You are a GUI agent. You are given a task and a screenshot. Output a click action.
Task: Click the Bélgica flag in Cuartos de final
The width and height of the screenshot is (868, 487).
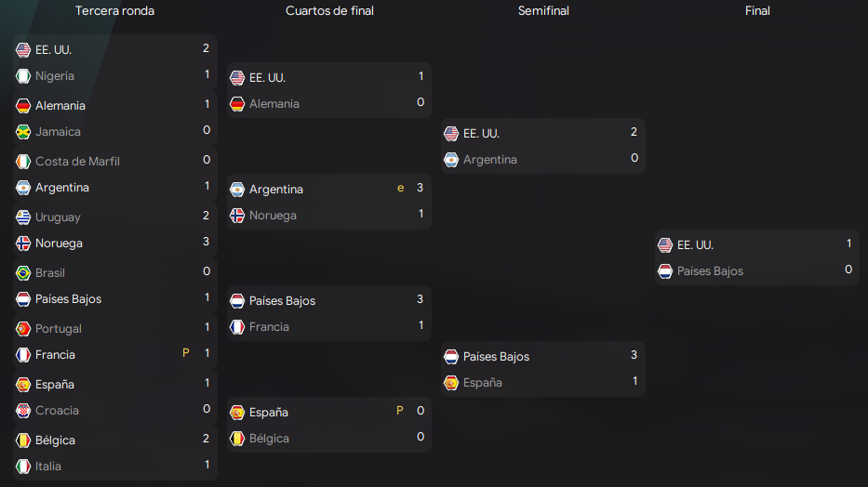point(237,439)
